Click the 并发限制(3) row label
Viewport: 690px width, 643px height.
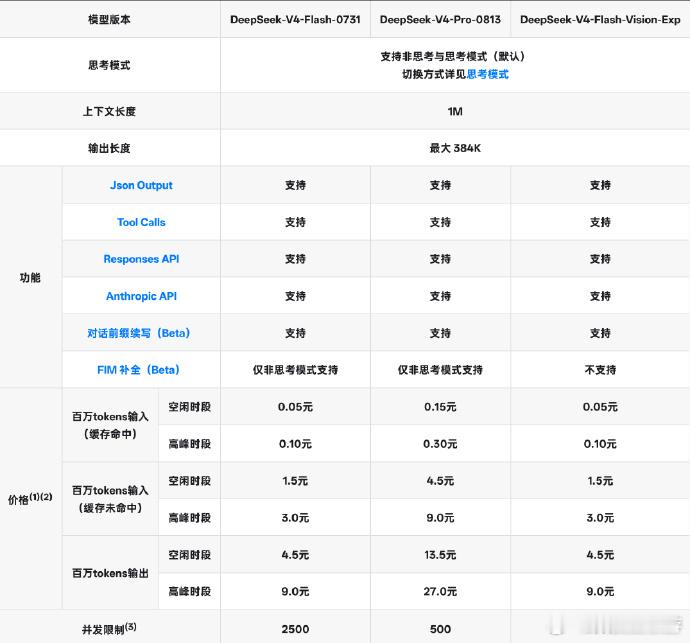tap(109, 628)
